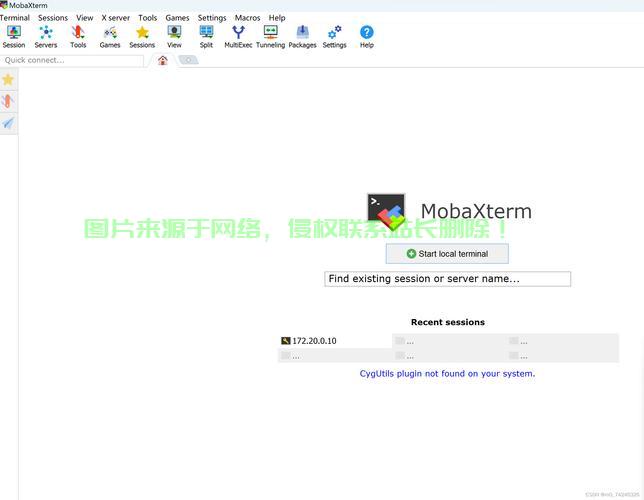Image resolution: width=644 pixels, height=500 pixels.
Task: Open recent session 172.20.0.10
Action: click(335, 341)
